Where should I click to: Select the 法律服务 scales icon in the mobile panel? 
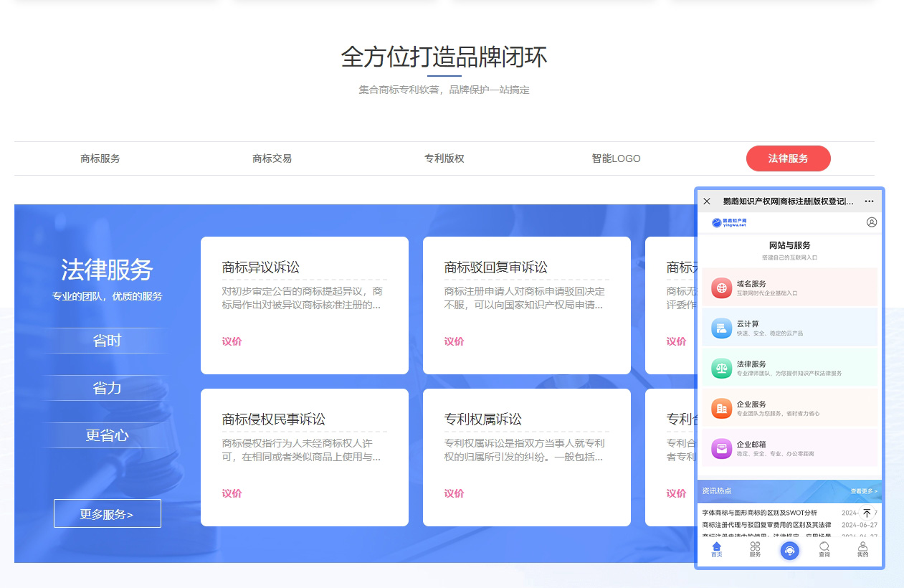[721, 368]
